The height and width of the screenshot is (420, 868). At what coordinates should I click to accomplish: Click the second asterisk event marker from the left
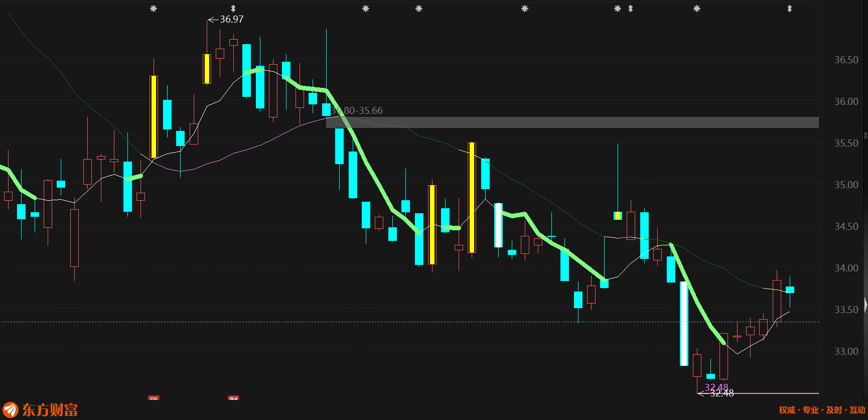pos(366,9)
